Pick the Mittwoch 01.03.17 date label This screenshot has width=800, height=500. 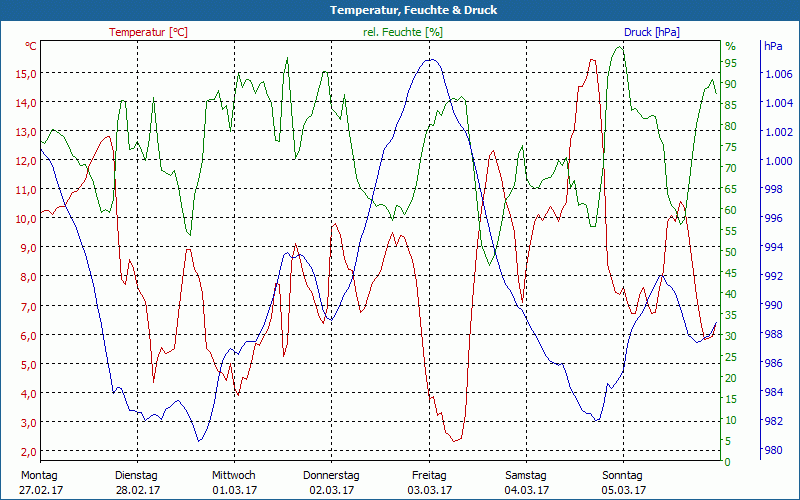pos(234,483)
